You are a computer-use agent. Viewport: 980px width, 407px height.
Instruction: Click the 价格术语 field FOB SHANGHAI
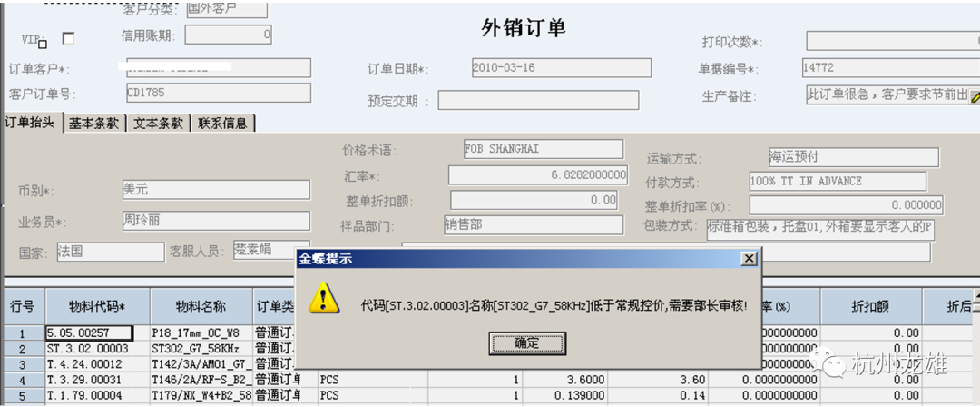coord(544,149)
